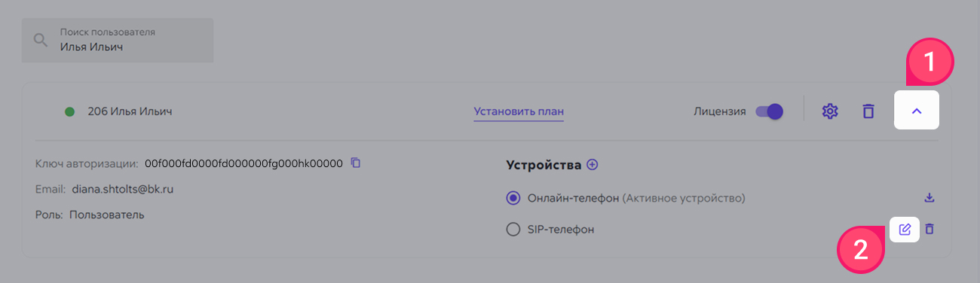The height and width of the screenshot is (283, 980).
Task: Delete user Илья Ильич with trash icon
Action: pyautogui.click(x=868, y=111)
